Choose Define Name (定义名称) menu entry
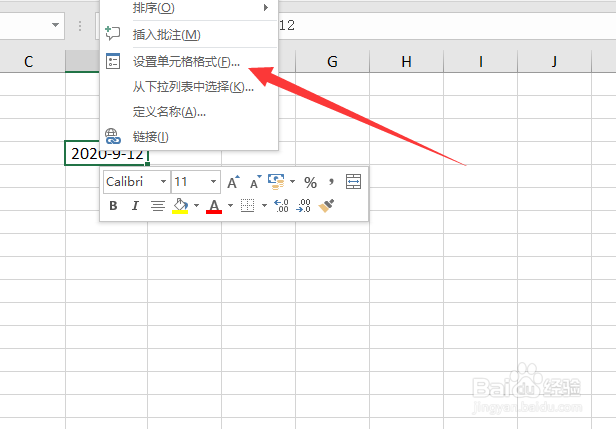This screenshot has height=429, width=616. (x=189, y=112)
